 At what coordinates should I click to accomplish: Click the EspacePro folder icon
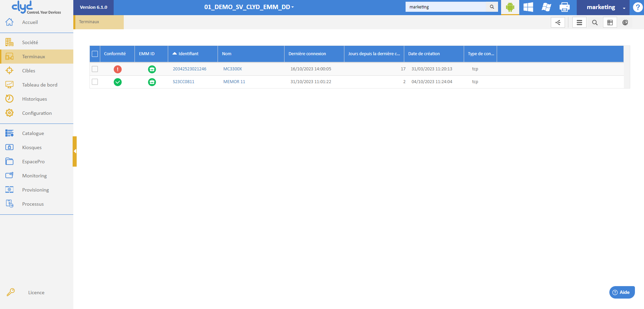pos(9,161)
